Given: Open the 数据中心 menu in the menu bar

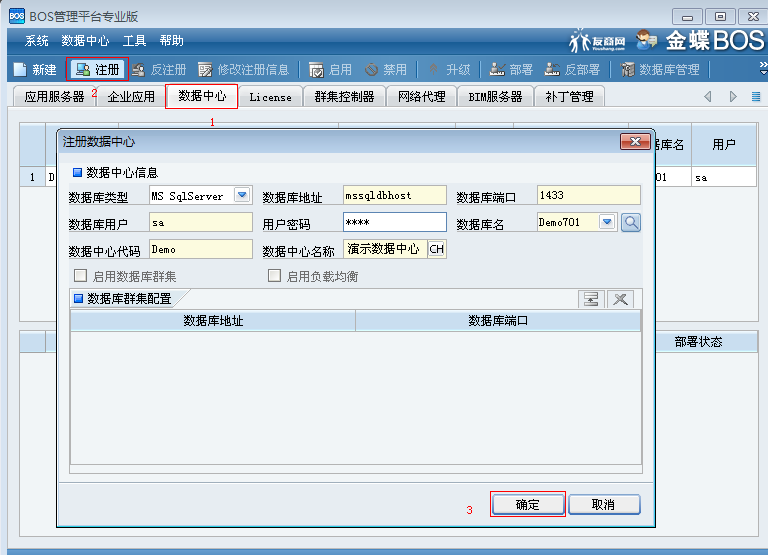Looking at the screenshot, I should pos(85,41).
